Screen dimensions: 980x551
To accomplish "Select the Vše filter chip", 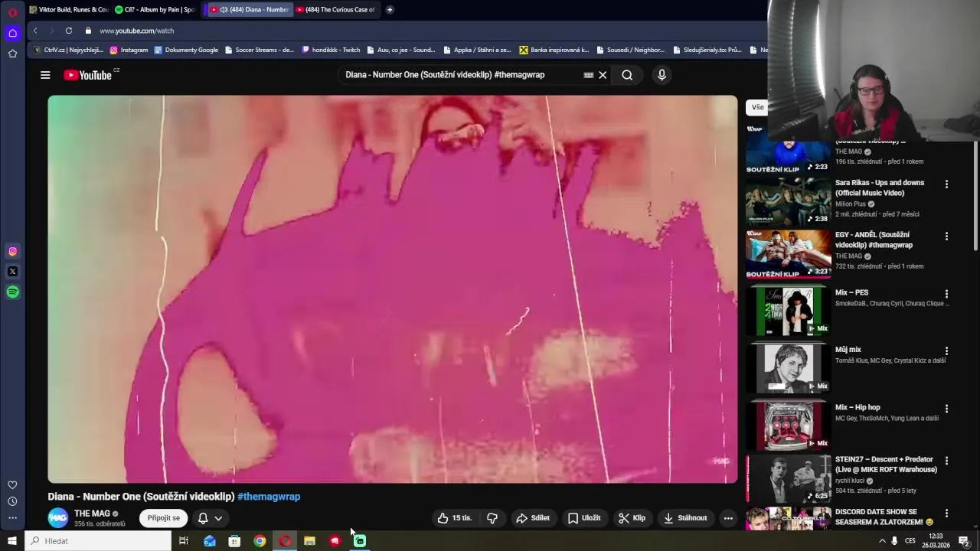I will 756,107.
